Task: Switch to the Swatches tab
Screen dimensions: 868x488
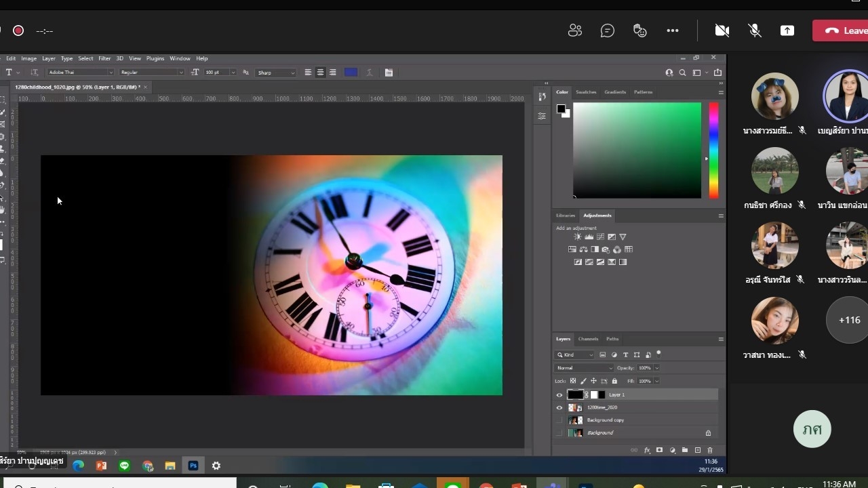Action: tap(586, 92)
